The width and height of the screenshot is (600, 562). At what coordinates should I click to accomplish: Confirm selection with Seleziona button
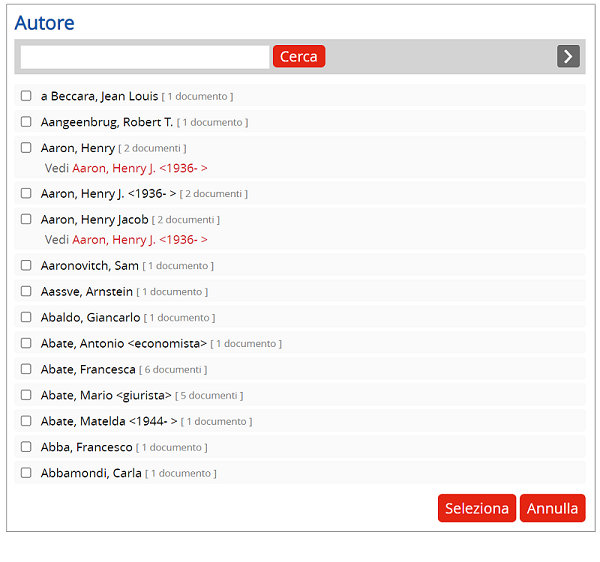pos(477,508)
